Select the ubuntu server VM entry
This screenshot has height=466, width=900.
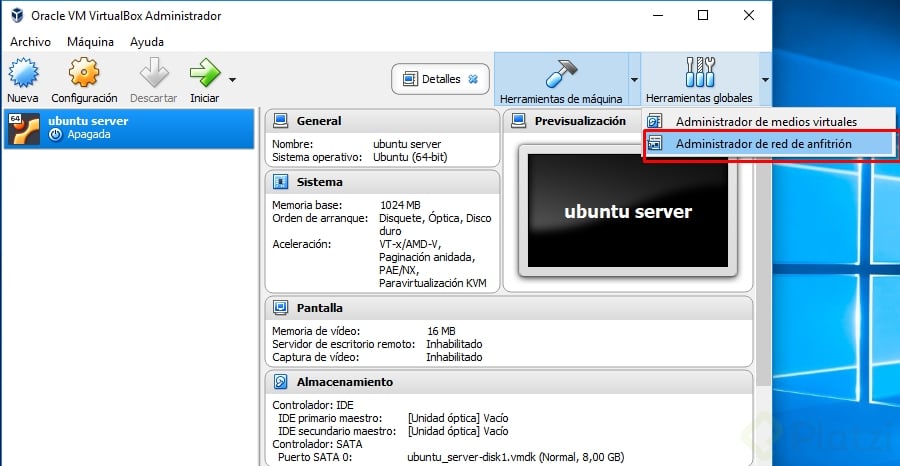[x=129, y=129]
